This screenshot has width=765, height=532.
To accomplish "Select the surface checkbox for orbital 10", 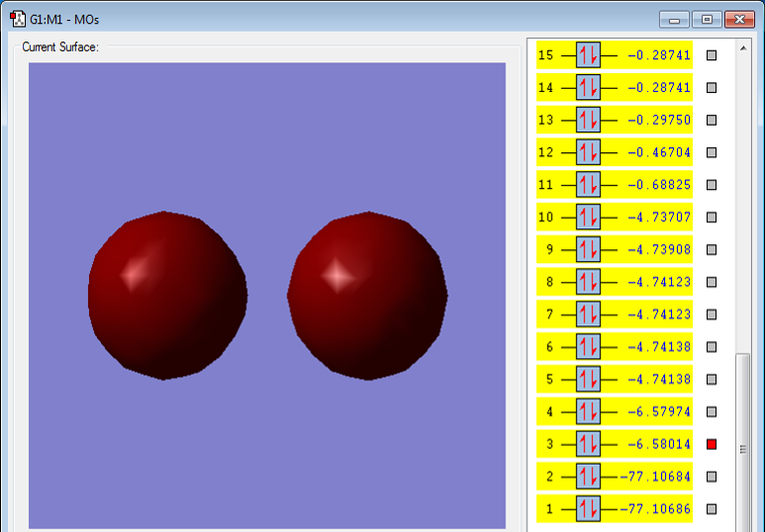I will tap(712, 217).
